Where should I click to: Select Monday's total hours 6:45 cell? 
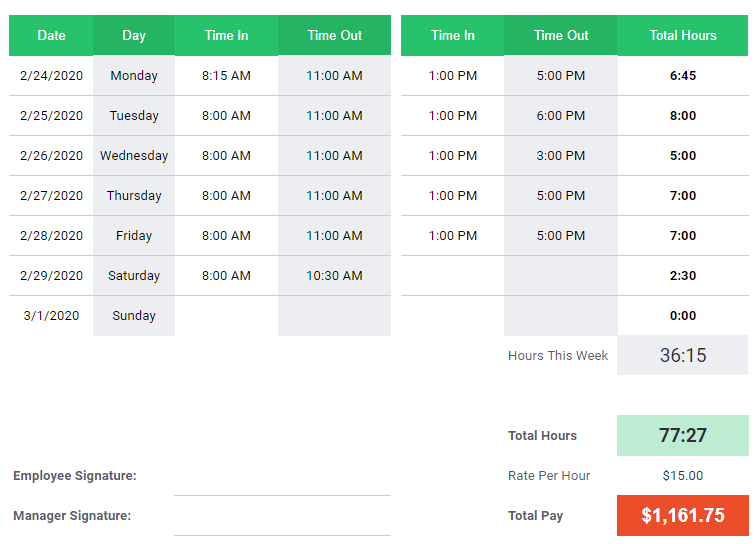683,76
